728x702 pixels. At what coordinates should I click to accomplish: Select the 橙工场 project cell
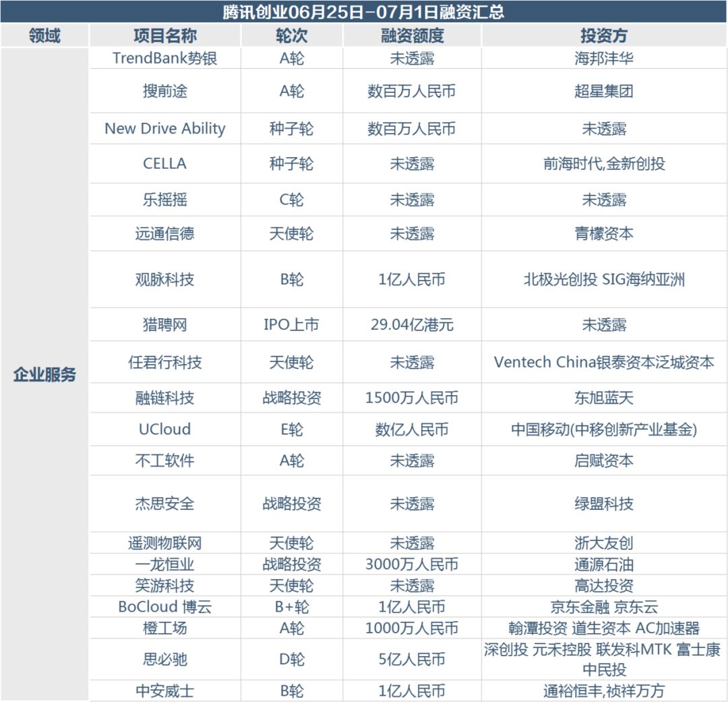[165, 628]
